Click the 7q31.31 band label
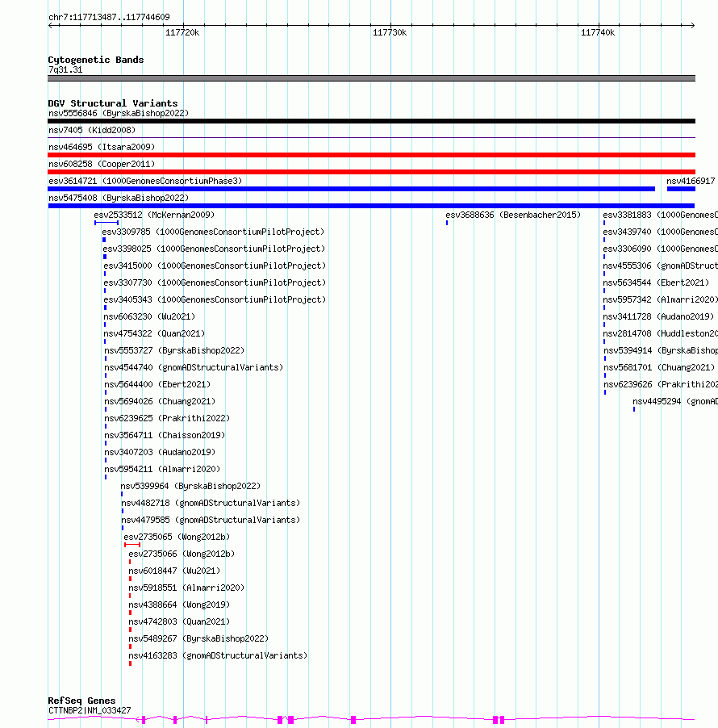The width and height of the screenshot is (718, 728). pyautogui.click(x=65, y=69)
